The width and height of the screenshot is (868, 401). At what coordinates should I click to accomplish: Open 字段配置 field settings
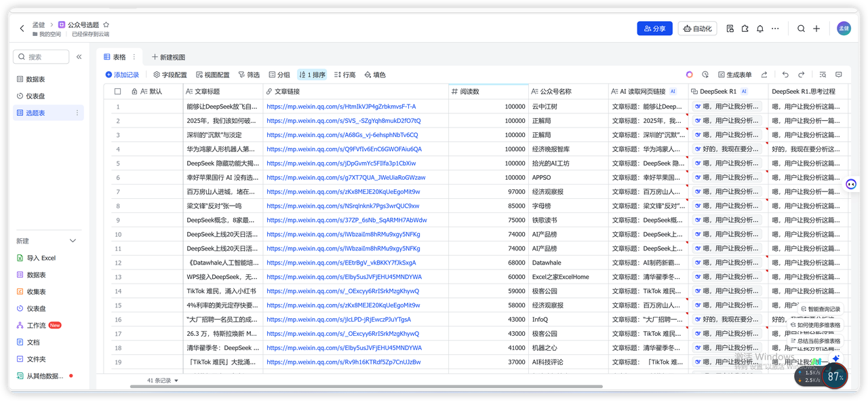tap(170, 75)
